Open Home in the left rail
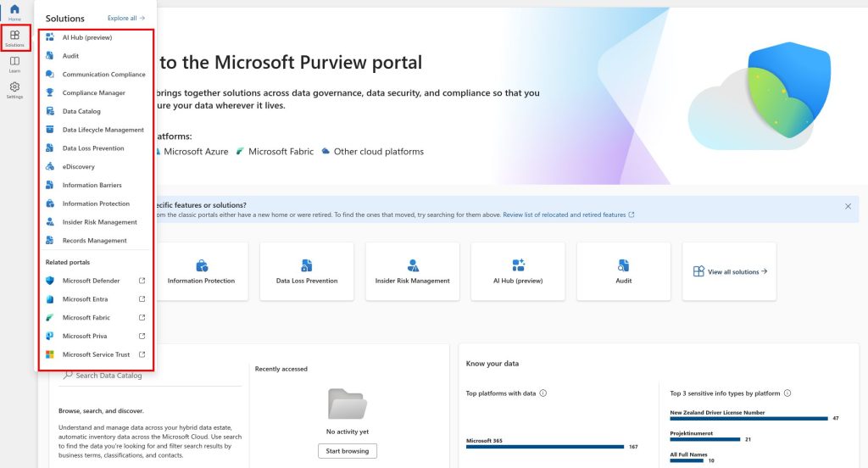Image resolution: width=868 pixels, height=468 pixels. [x=14, y=12]
